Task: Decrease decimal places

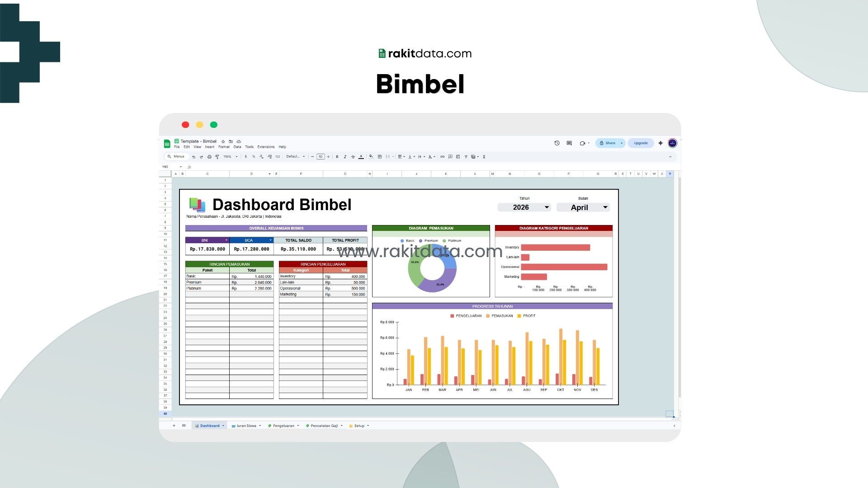Action: (x=261, y=156)
